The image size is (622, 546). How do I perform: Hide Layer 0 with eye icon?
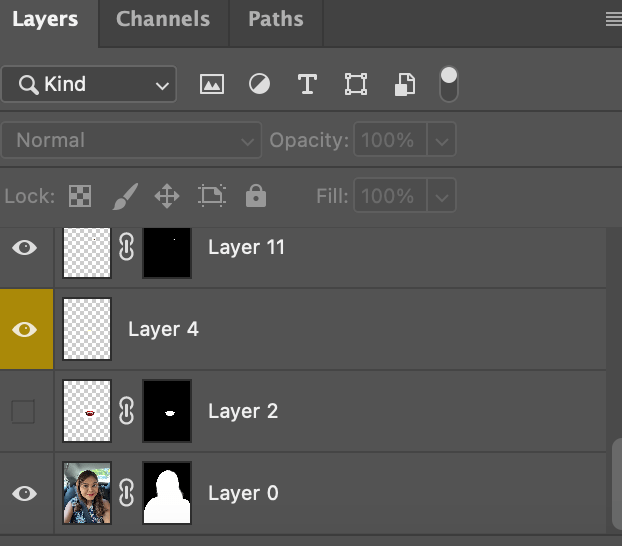(x=24, y=493)
